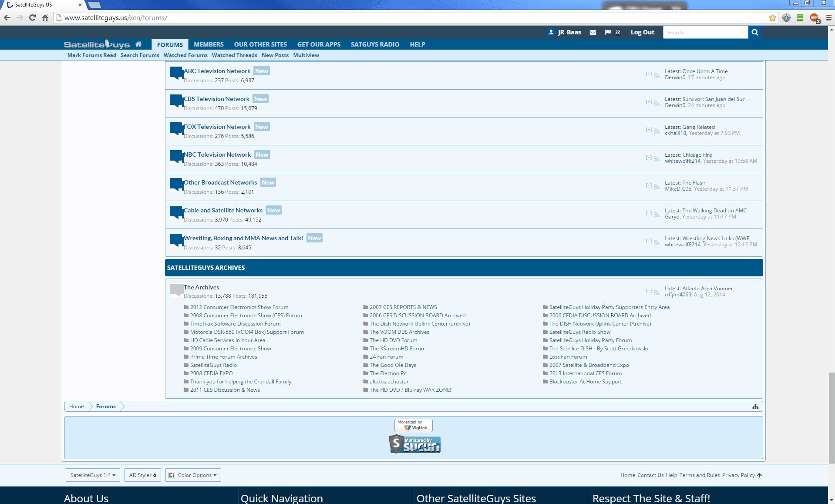Switch to the MEMBERS tab
The height and width of the screenshot is (504, 835).
(209, 44)
